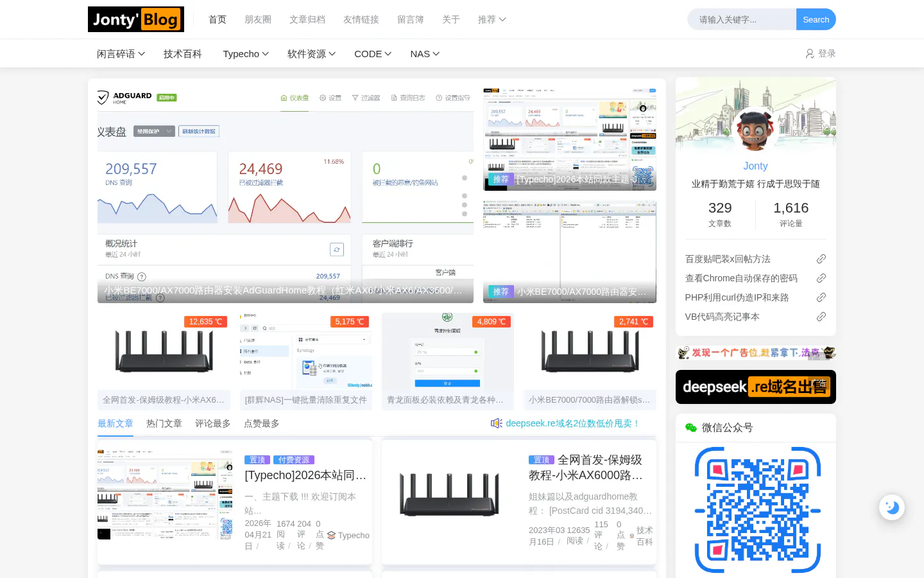Toggle dark mode moon button
Viewport: 924px width, 578px height.
click(892, 507)
